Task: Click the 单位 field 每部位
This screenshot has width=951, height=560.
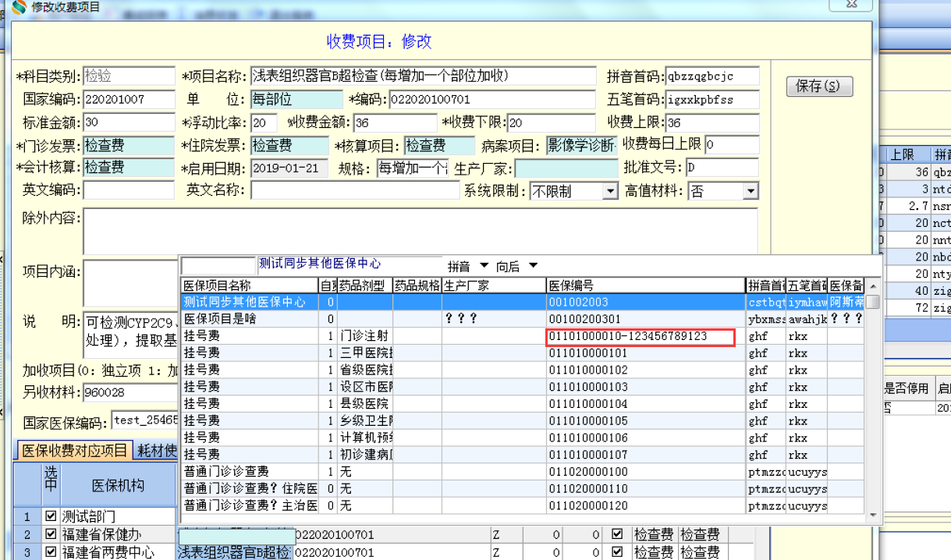Action: pos(296,99)
